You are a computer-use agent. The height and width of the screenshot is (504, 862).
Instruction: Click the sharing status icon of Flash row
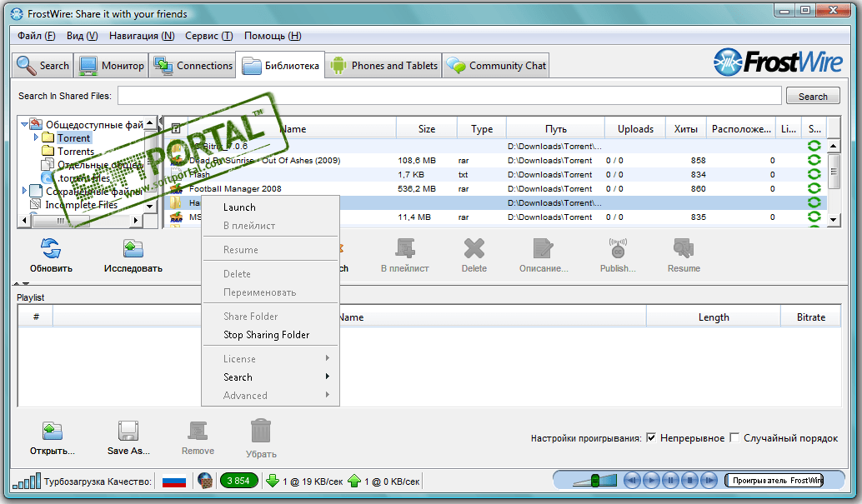tap(814, 174)
